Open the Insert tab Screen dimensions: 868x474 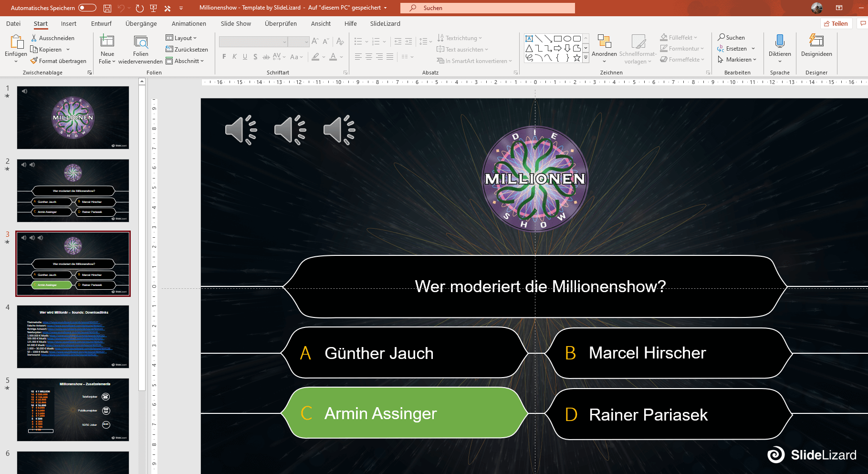(69, 23)
